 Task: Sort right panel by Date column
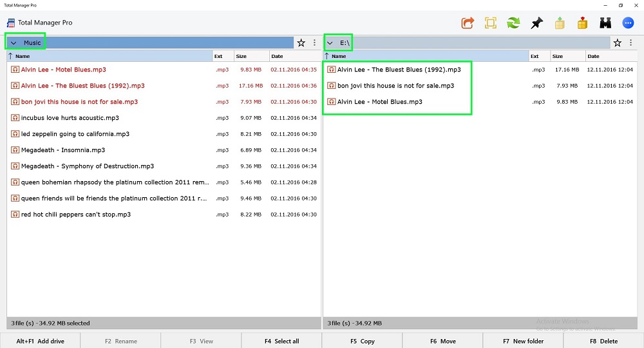611,56
